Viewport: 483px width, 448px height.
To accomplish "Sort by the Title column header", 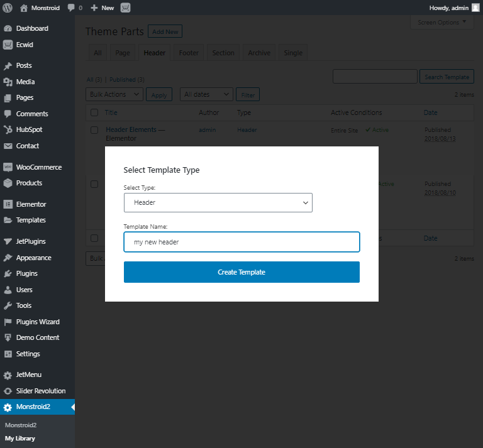I will pos(111,112).
